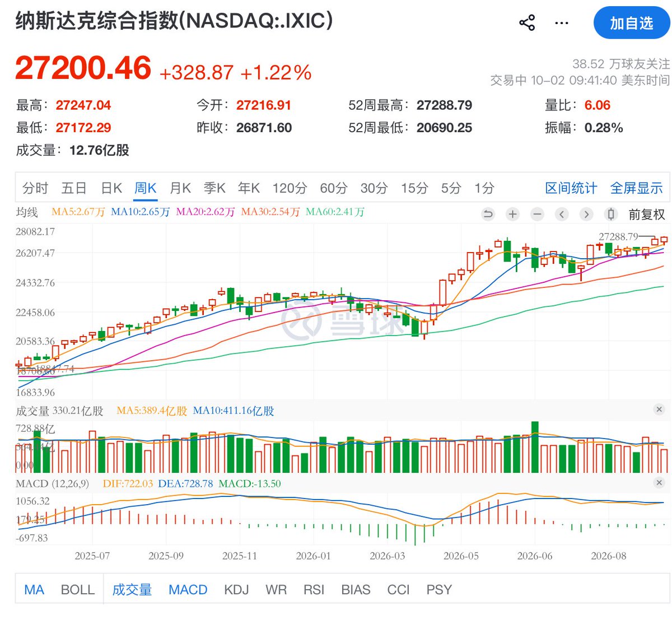Add to watchlist with 加自选 button
The width and height of the screenshot is (672, 624).
click(x=632, y=23)
